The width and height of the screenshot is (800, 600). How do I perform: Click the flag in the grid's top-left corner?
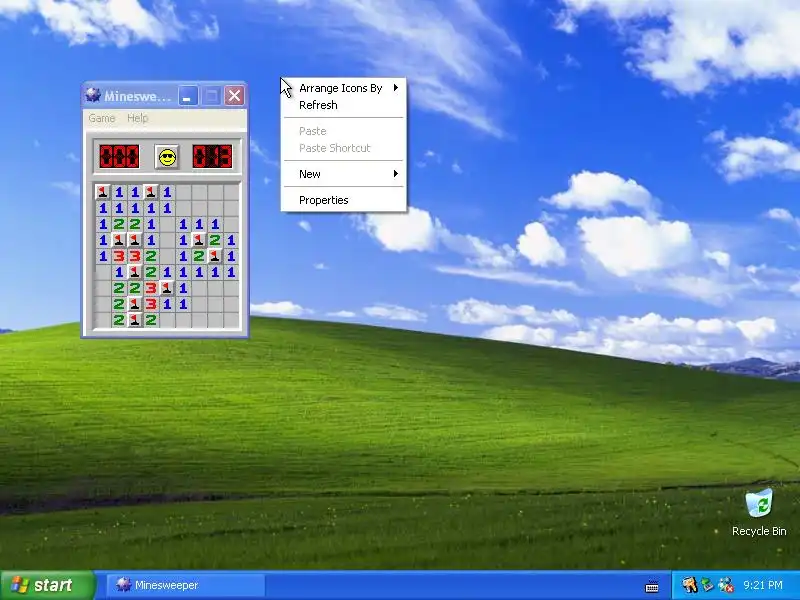coord(103,192)
